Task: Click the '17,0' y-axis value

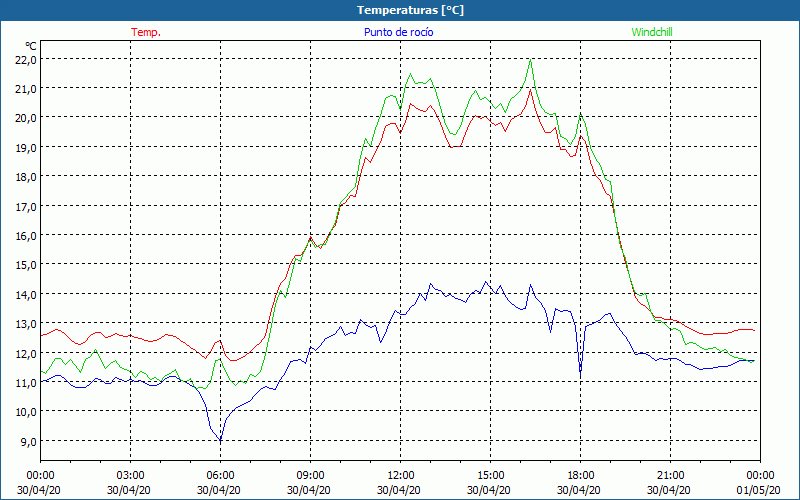Action: (27, 207)
